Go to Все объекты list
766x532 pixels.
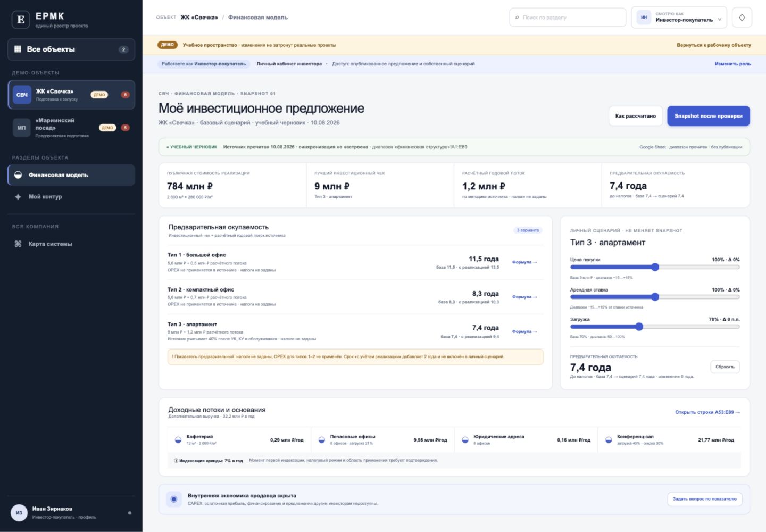(71, 49)
